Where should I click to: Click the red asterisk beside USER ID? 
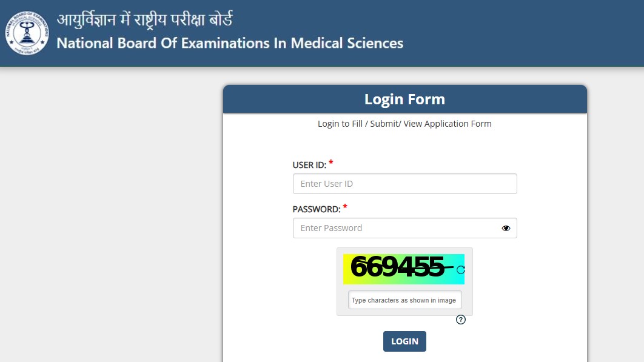(x=331, y=161)
